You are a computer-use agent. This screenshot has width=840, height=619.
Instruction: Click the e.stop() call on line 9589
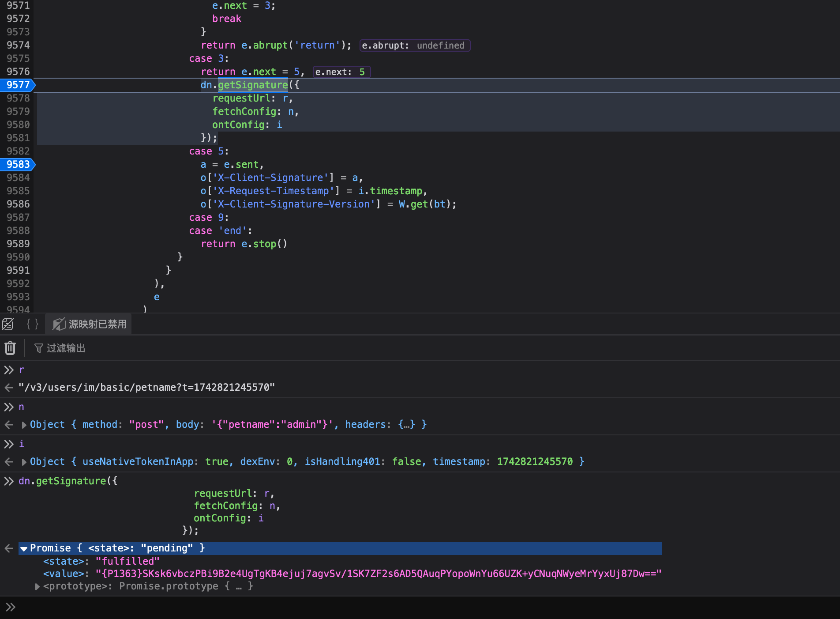point(264,244)
